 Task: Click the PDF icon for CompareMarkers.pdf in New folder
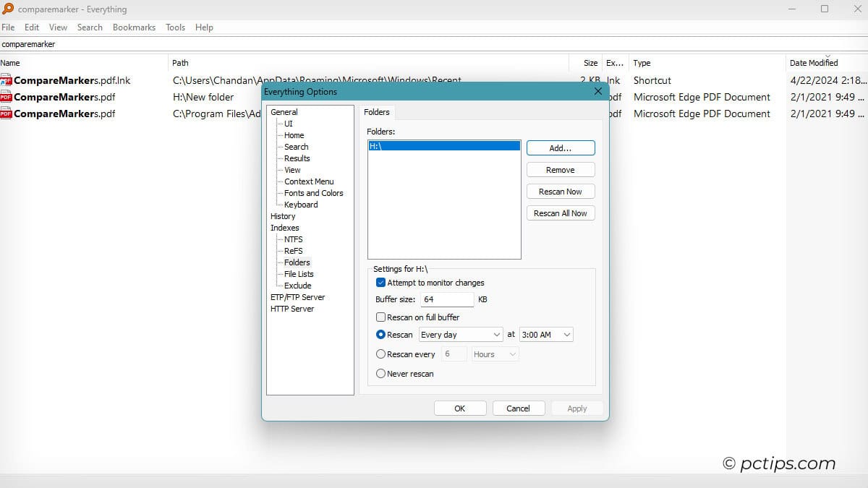click(x=6, y=97)
